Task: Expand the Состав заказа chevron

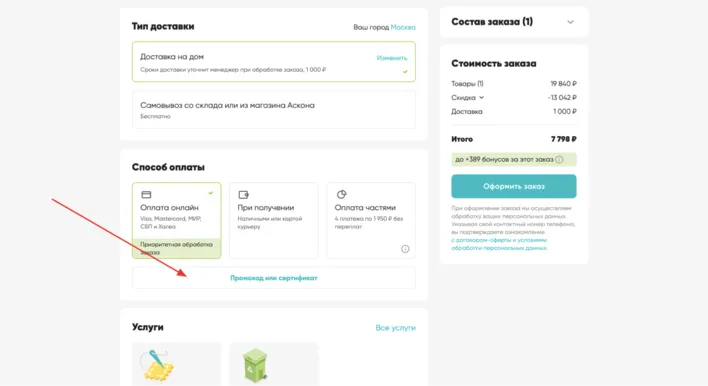Action: pyautogui.click(x=570, y=22)
